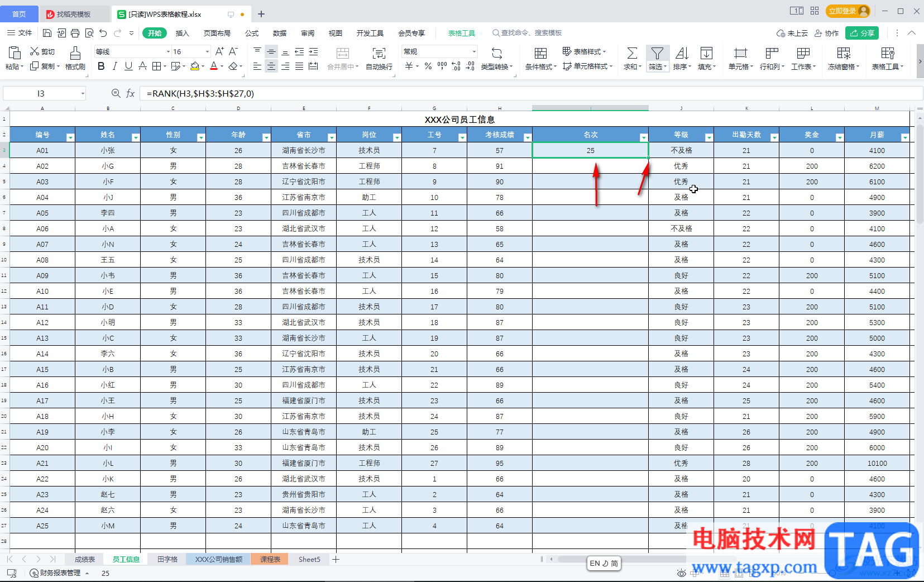This screenshot has height=582, width=924.
Task: Click the Login (立即登录) button
Action: tap(848, 11)
